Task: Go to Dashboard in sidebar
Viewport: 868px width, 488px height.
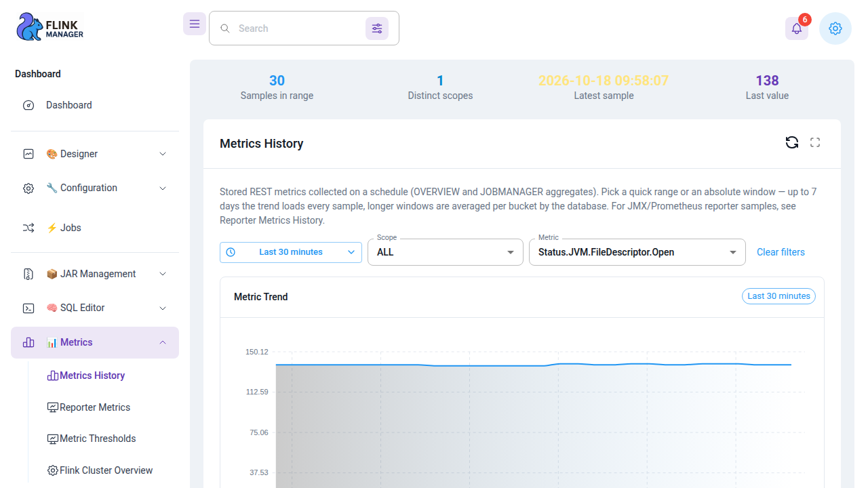Action: (x=95, y=105)
